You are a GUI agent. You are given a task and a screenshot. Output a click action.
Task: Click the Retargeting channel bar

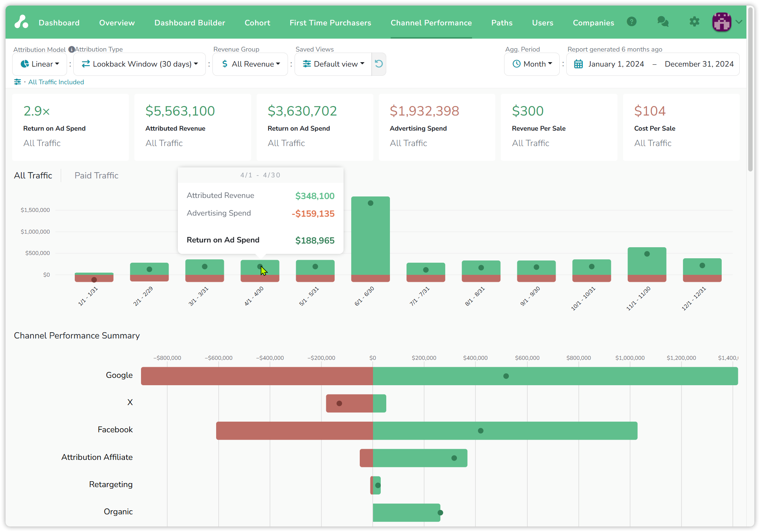coord(376,485)
